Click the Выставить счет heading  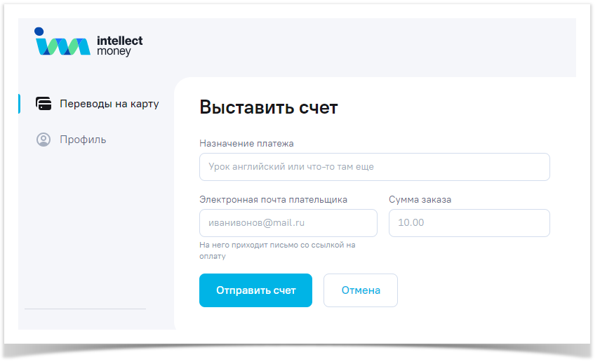click(x=269, y=107)
